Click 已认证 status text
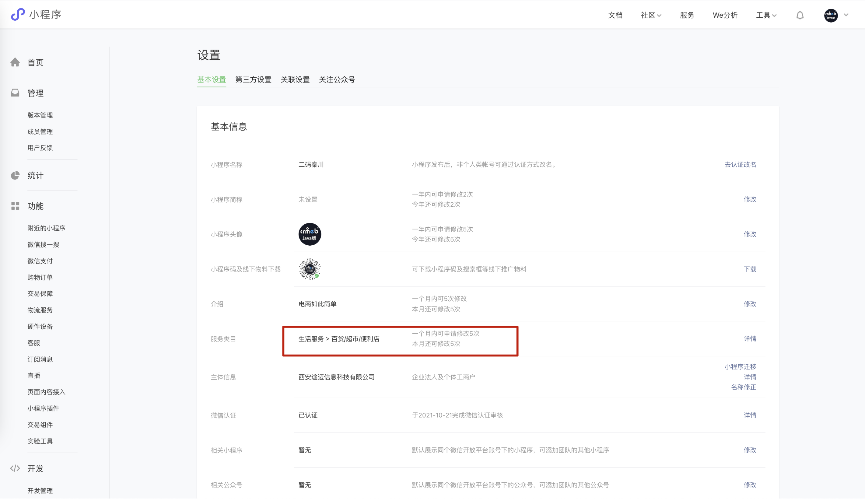Image resolution: width=865 pixels, height=504 pixels. click(308, 415)
